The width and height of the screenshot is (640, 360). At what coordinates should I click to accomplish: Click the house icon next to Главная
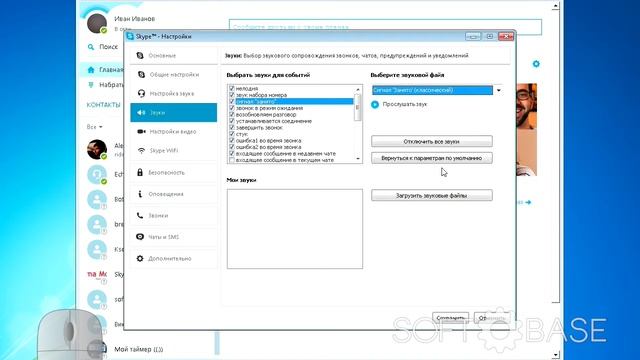91,70
